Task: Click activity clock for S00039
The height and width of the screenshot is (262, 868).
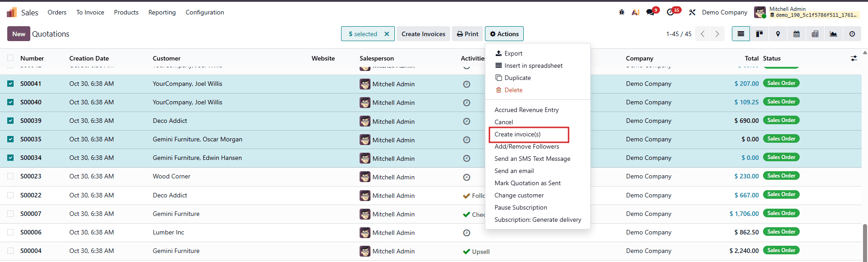Action: pyautogui.click(x=467, y=122)
